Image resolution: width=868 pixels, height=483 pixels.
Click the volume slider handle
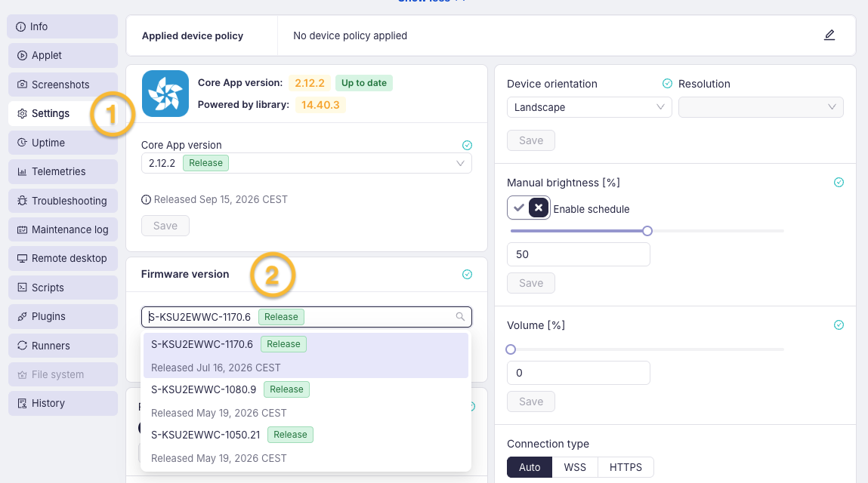(511, 349)
